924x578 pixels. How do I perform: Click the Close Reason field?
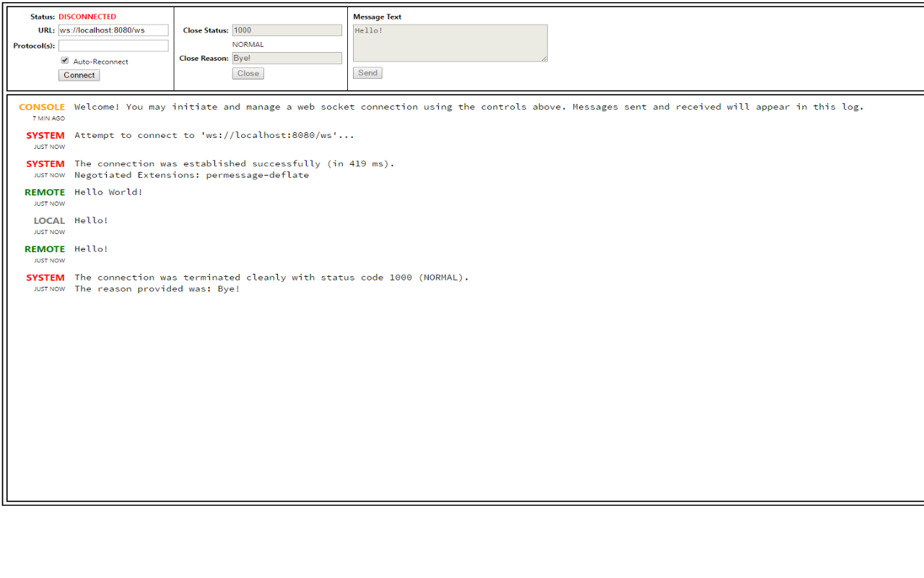coord(287,58)
